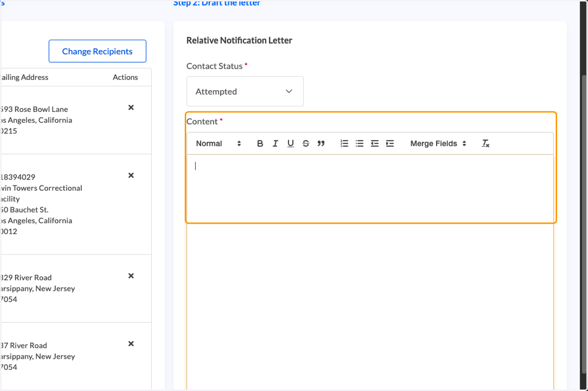Viewport: 588px width, 391px height.
Task: Select the Parsippany, New Jersey line under 829 River Road
Action: 38,288
